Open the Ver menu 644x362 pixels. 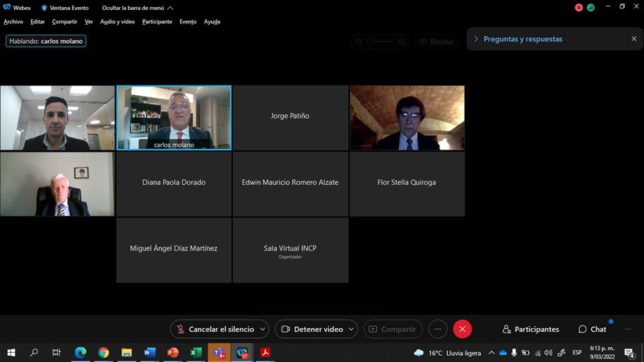tap(89, 22)
